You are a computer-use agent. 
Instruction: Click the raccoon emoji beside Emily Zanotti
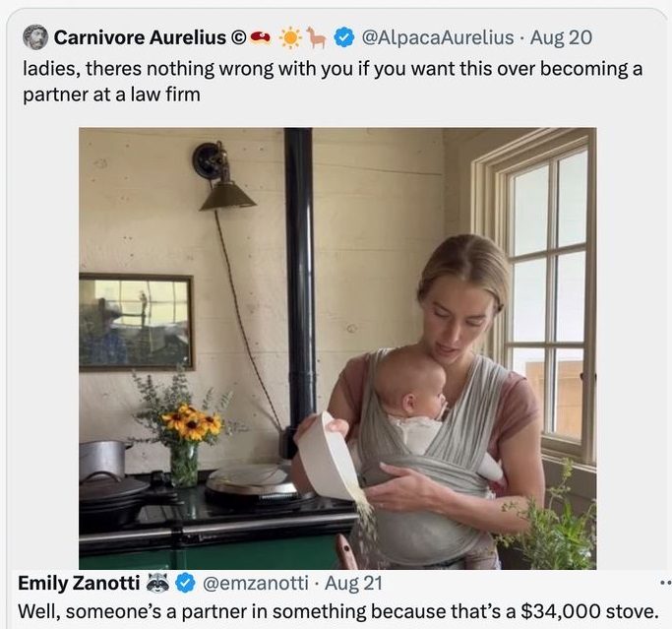157,583
